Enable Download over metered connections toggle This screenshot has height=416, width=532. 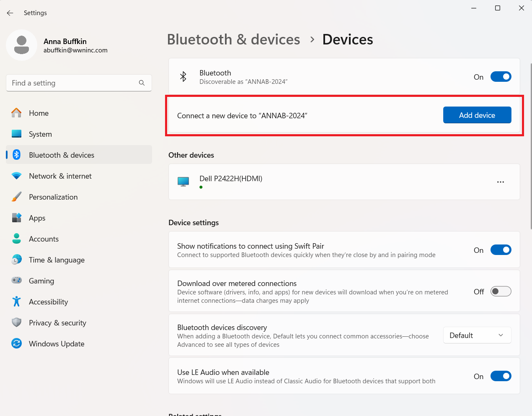pyautogui.click(x=501, y=291)
